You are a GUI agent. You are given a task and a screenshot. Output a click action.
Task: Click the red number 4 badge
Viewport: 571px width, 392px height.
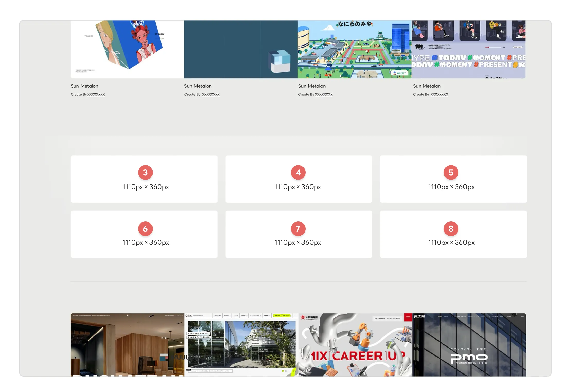point(298,172)
